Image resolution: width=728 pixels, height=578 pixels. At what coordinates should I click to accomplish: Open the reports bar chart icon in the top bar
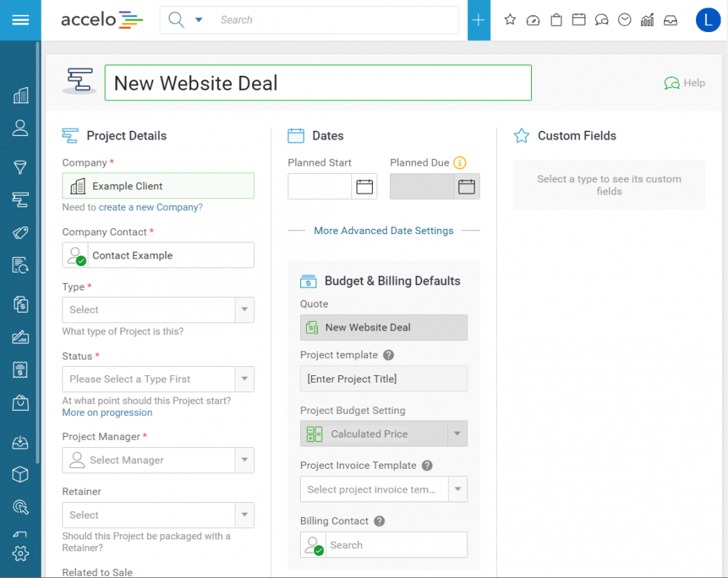pyautogui.click(x=647, y=20)
